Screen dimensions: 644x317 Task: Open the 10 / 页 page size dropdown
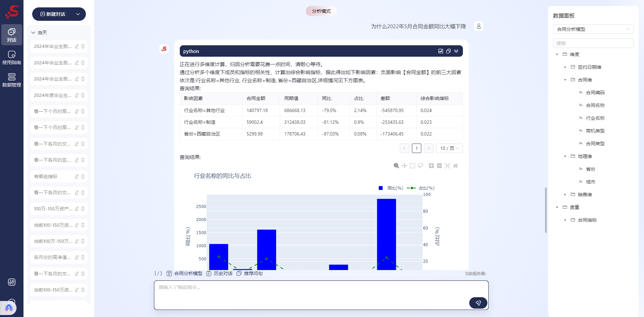[449, 148]
